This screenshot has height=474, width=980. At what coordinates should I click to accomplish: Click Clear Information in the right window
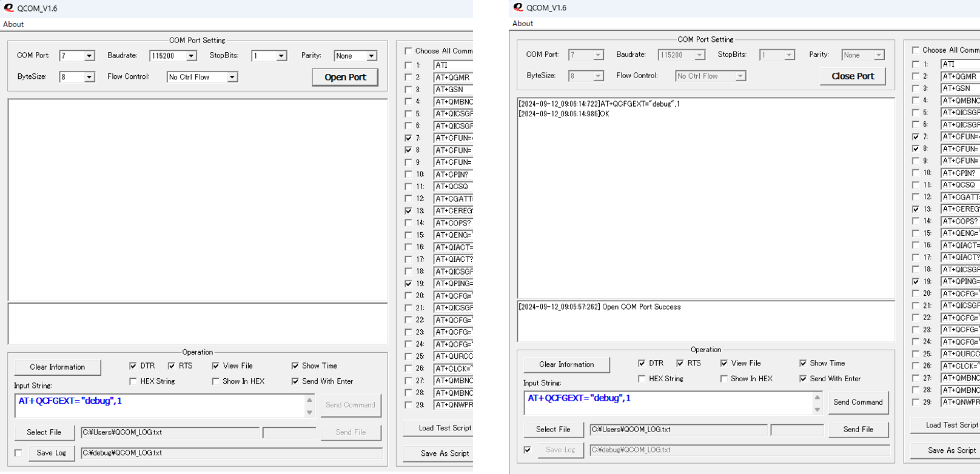tap(566, 364)
